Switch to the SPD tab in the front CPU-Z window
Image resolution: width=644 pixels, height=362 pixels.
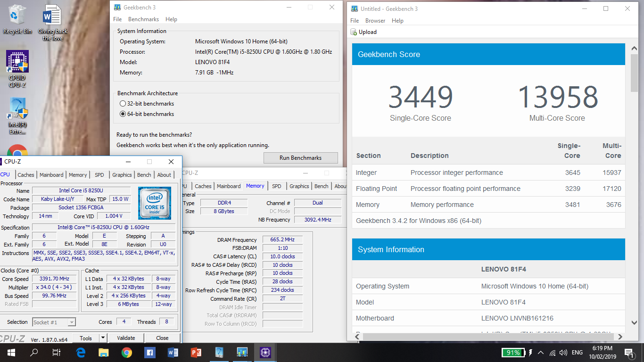pos(99,175)
